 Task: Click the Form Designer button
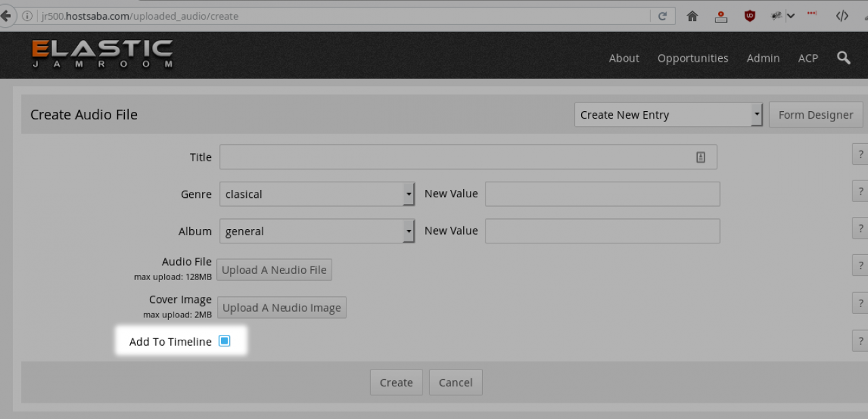point(815,115)
